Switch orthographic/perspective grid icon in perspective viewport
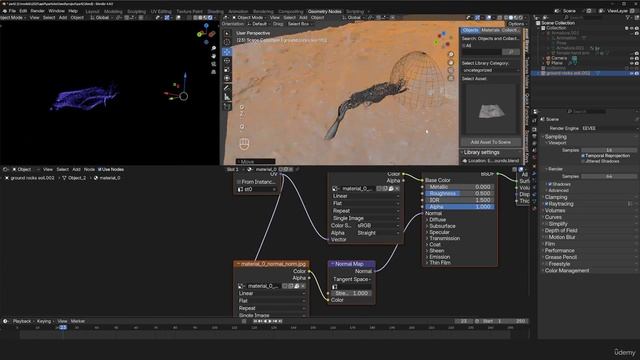The height and width of the screenshot is (360, 640). [451, 78]
